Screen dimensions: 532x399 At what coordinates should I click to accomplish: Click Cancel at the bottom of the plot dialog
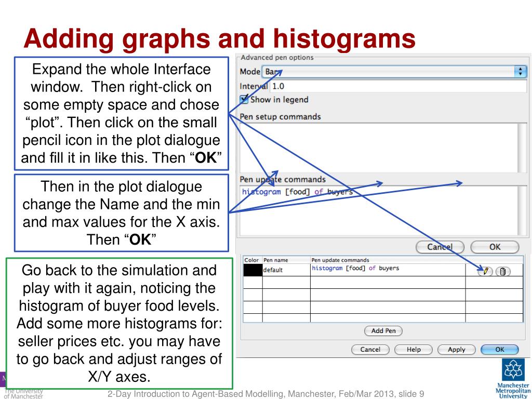pos(370,350)
